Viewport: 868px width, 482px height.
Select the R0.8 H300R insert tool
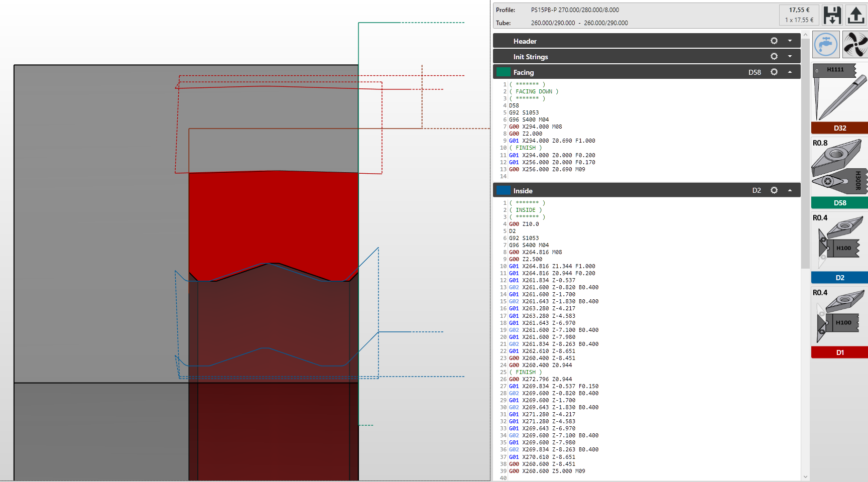839,168
